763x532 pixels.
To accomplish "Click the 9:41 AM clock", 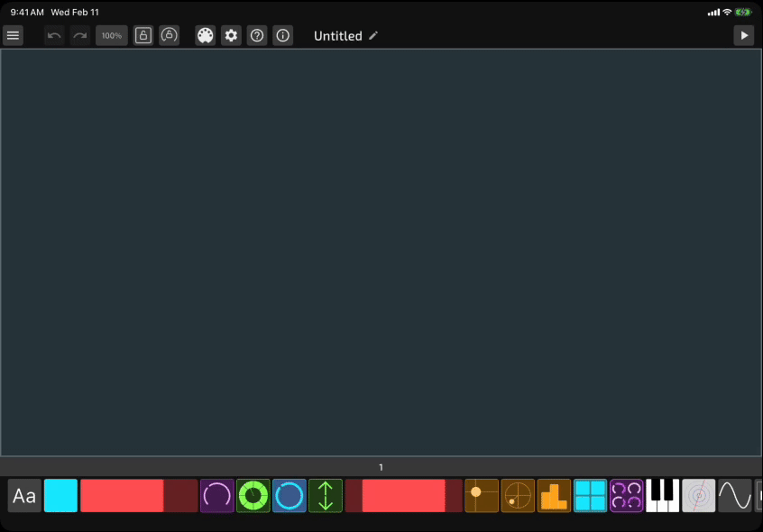I will point(27,12).
